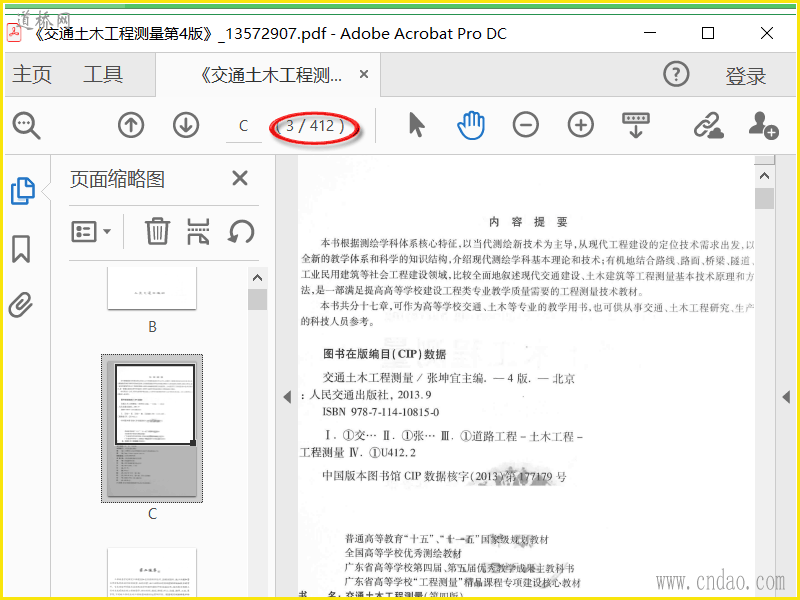Open the bookmarks panel icon
Viewport: 800px width, 600px height.
pyautogui.click(x=21, y=249)
